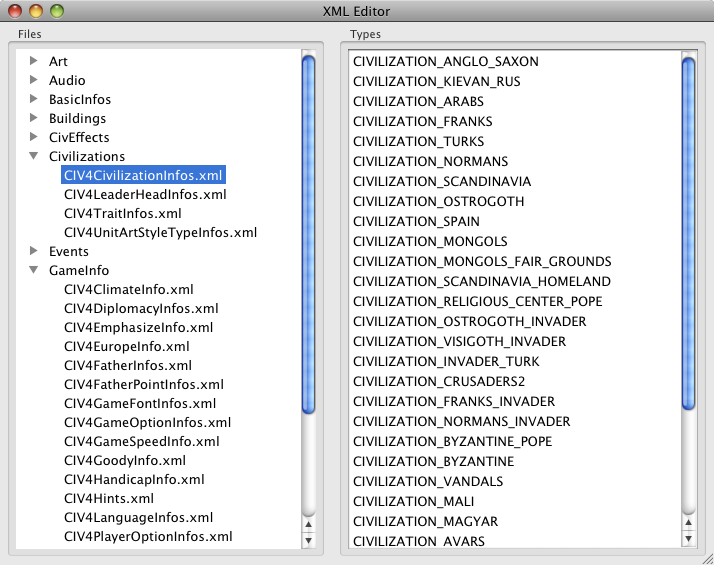714x565 pixels.
Task: Select CIVILIZATION_FRANKS_INVADER type
Action: point(454,402)
